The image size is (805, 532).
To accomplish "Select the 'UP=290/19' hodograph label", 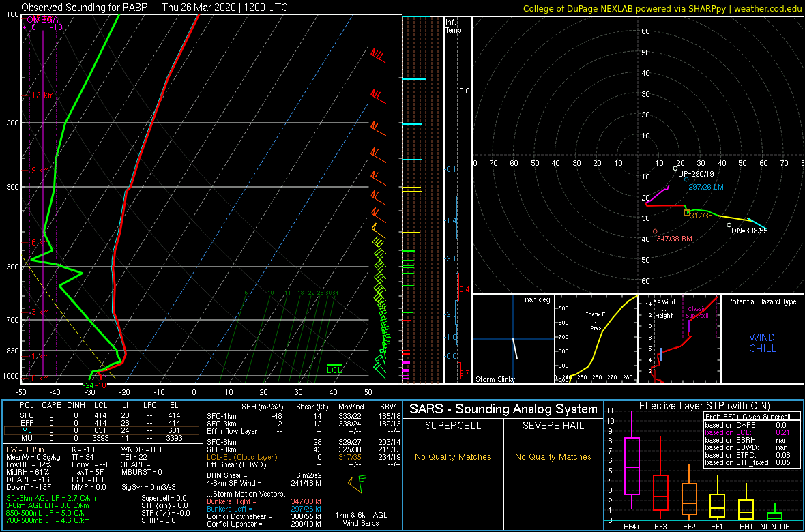I will pyautogui.click(x=696, y=173).
